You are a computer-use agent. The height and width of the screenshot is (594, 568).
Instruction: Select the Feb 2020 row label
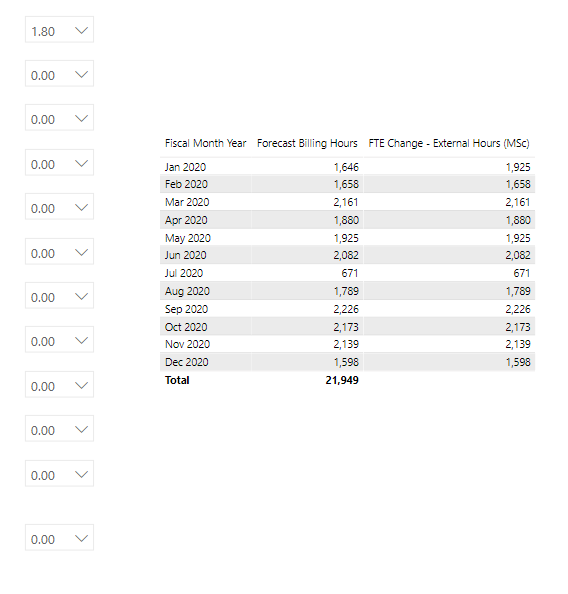point(186,184)
